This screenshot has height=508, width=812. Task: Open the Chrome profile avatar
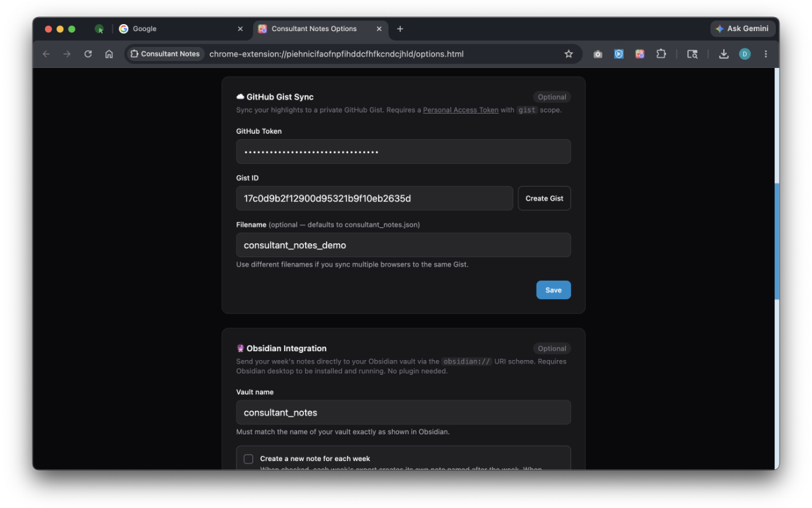(x=745, y=54)
